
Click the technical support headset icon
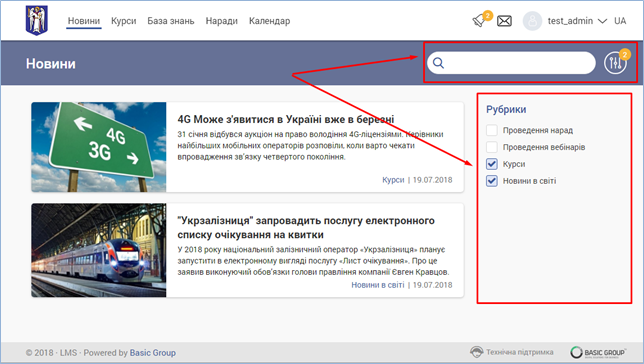point(476,352)
